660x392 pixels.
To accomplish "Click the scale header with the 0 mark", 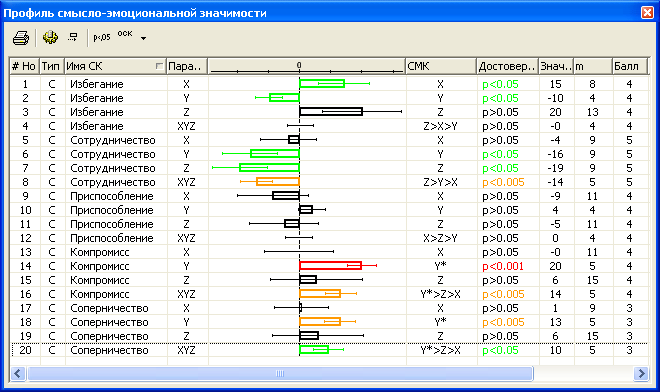I will click(306, 66).
